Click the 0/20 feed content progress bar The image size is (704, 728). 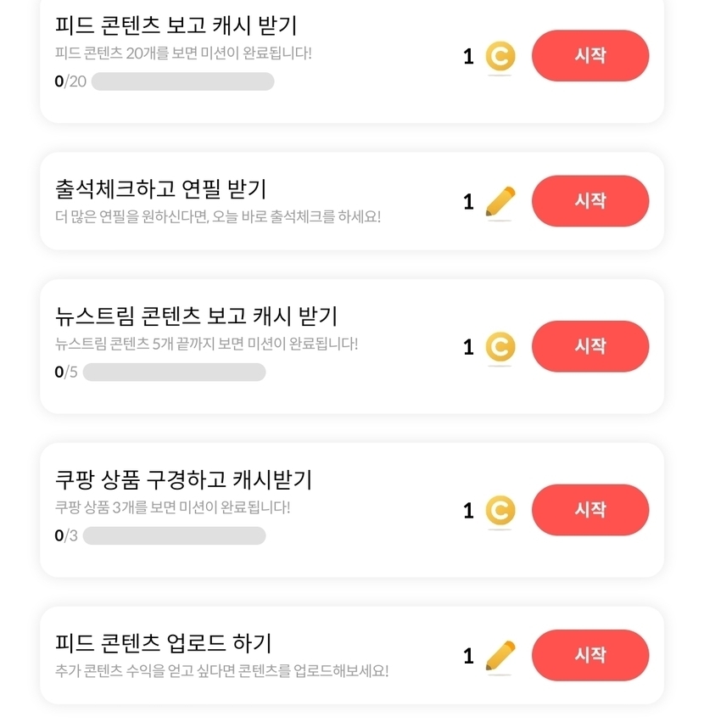182,81
